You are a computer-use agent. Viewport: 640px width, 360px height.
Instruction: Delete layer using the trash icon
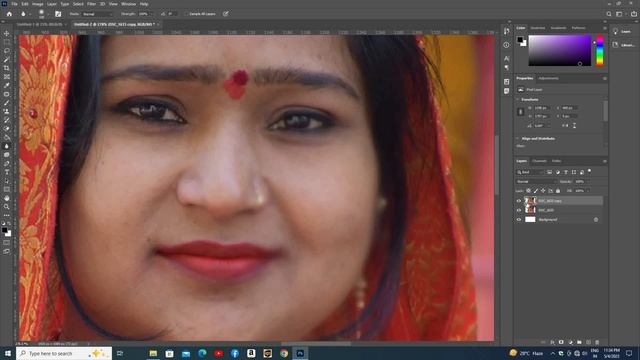point(597,342)
